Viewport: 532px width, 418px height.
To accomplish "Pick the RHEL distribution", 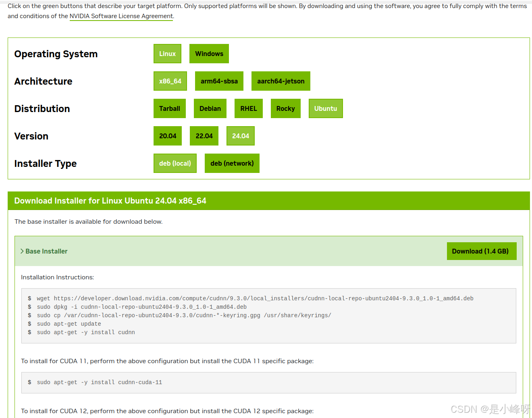I will tap(249, 108).
